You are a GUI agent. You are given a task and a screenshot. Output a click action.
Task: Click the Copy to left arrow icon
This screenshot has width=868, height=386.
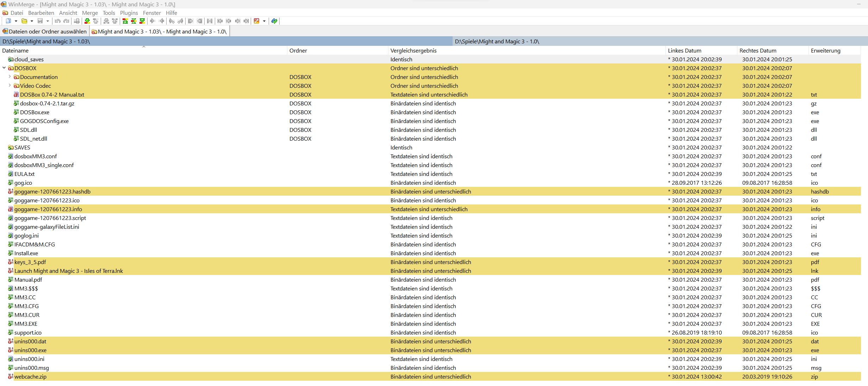click(x=161, y=21)
